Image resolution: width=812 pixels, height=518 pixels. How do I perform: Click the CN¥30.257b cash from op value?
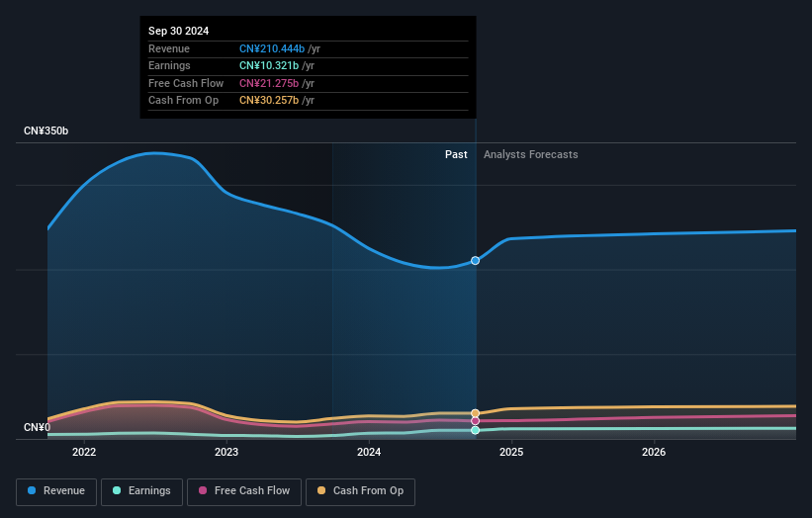269,101
